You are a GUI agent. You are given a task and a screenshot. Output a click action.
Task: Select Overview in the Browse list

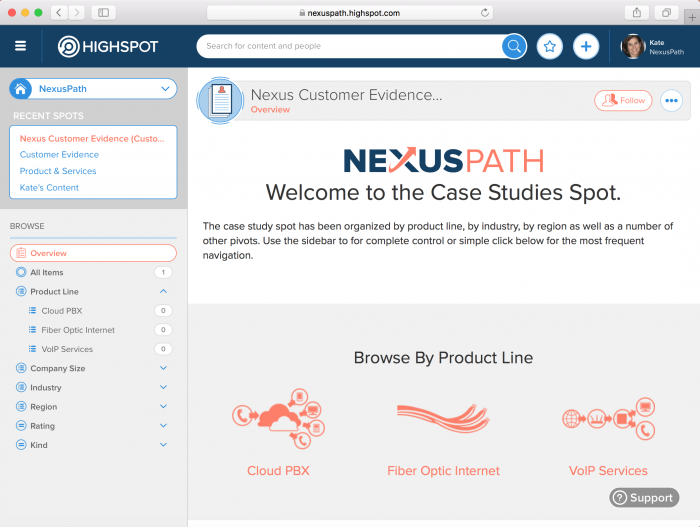[x=93, y=253]
